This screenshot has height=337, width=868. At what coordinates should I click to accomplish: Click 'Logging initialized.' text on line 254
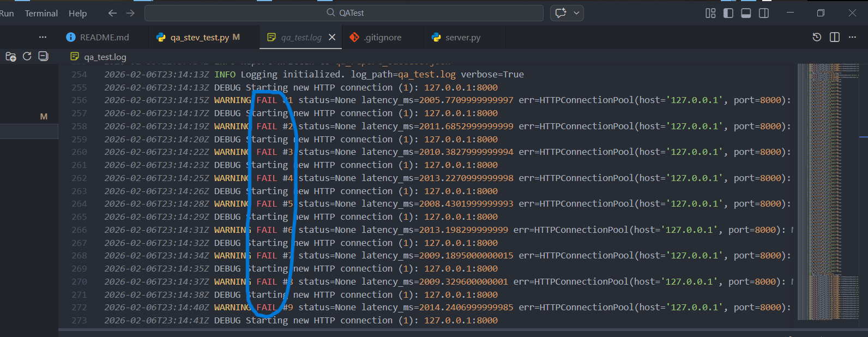292,74
